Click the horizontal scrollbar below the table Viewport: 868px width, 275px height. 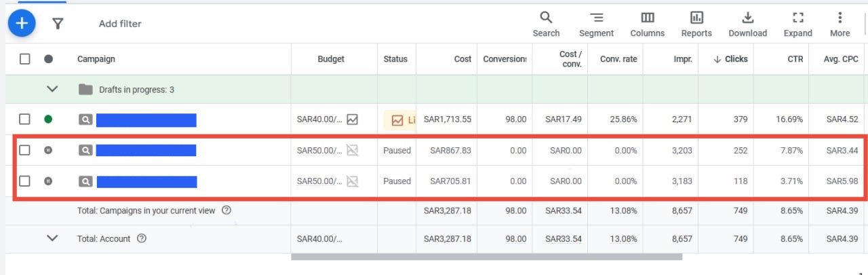pos(486,257)
